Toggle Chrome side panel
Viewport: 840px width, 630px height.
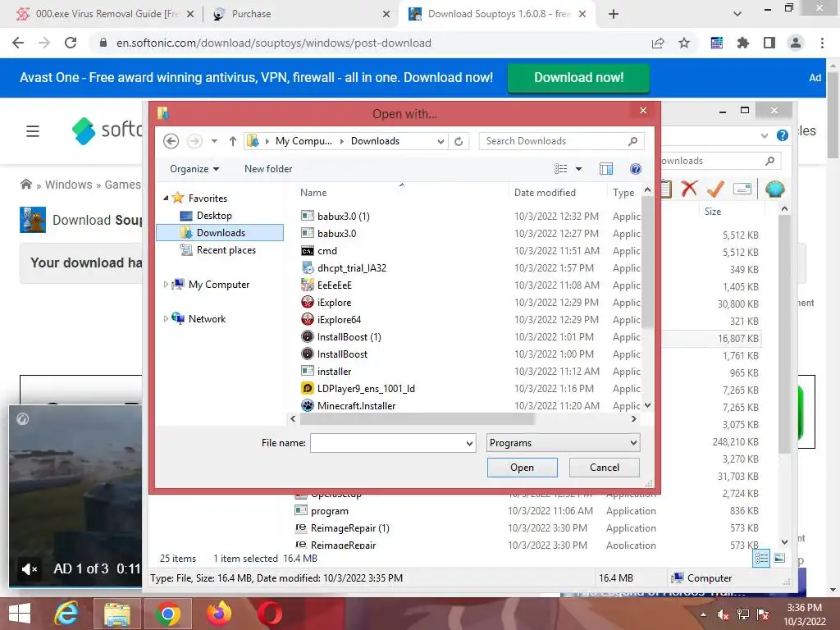coord(769,43)
